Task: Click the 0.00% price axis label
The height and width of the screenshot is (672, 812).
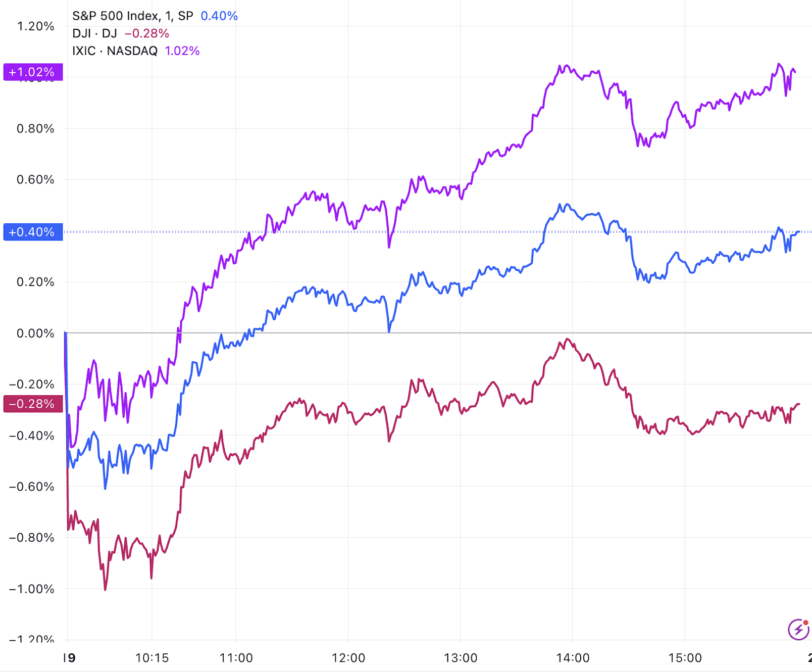Action: coord(35,333)
